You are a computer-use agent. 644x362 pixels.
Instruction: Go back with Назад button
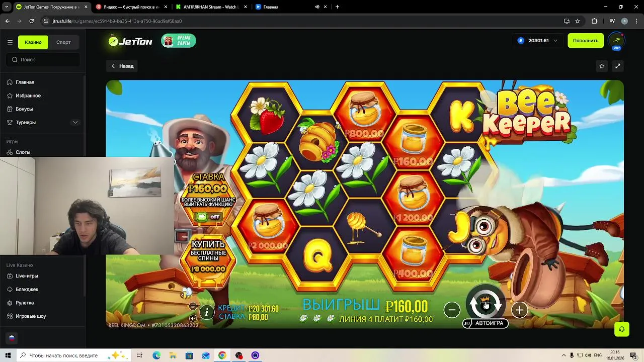(122, 66)
